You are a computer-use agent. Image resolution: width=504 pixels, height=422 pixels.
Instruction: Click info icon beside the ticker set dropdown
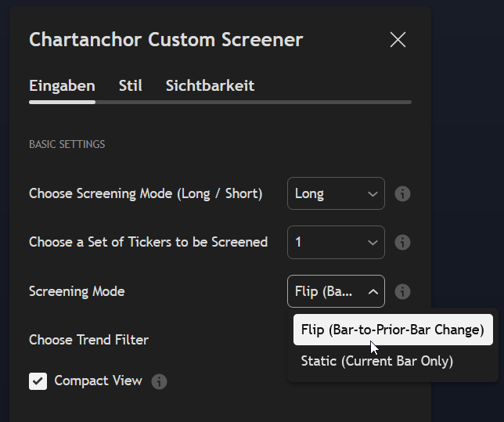click(402, 243)
